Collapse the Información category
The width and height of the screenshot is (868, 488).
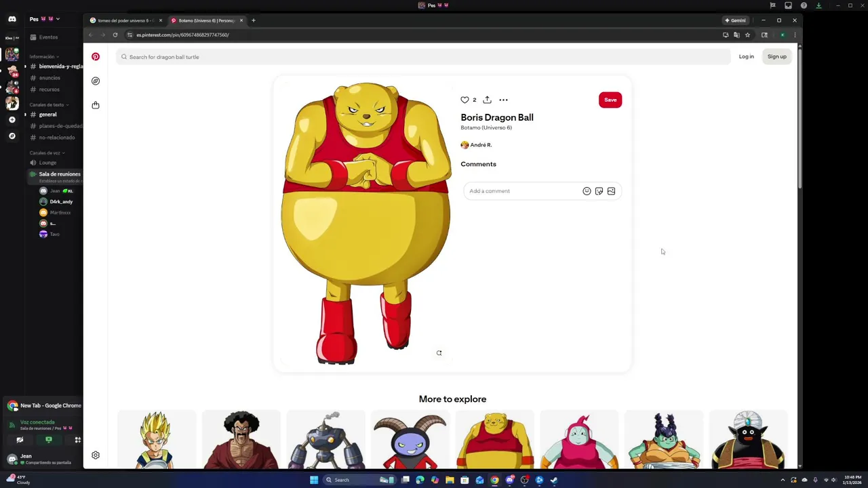(44, 57)
